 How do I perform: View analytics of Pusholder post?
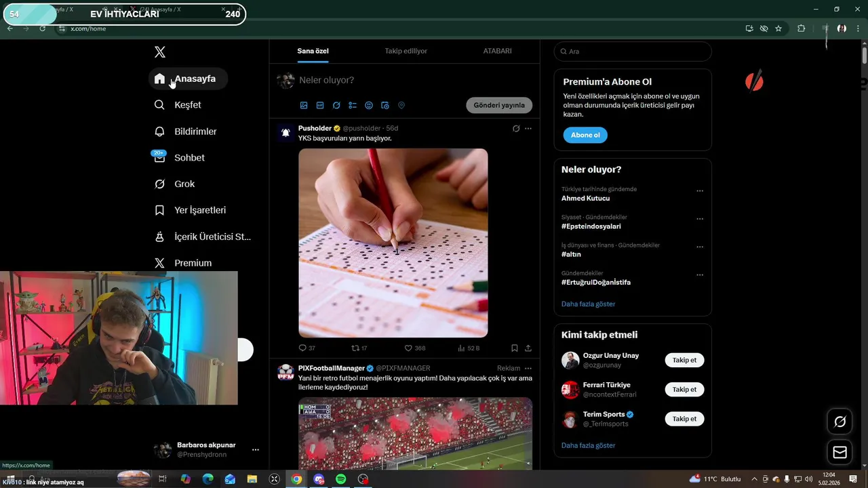pos(469,348)
